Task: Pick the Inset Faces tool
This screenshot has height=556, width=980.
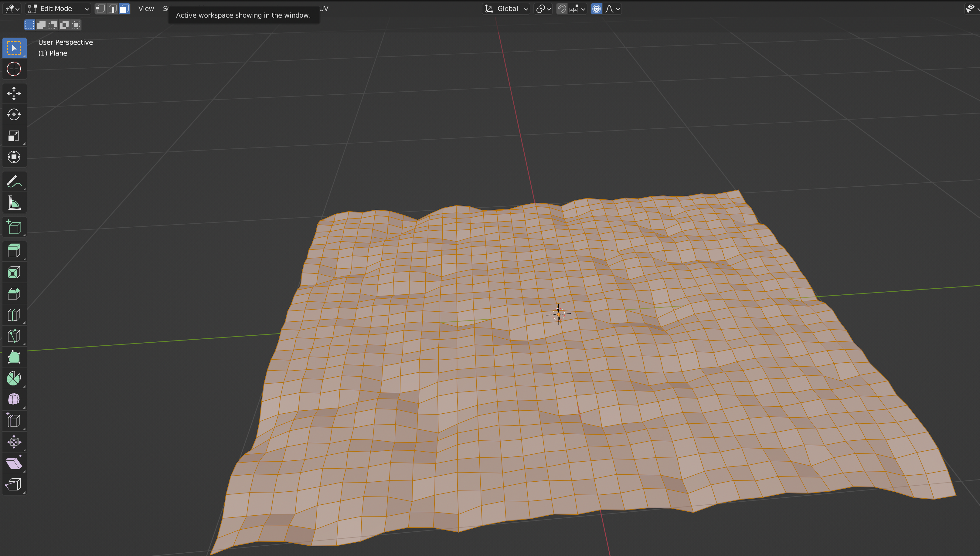Action: (x=14, y=272)
